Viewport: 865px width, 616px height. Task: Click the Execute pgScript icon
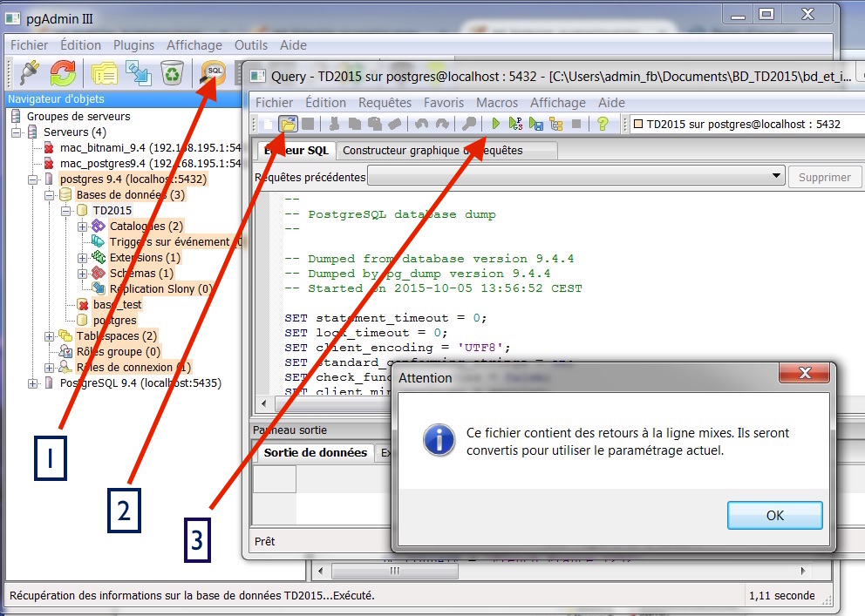click(516, 124)
